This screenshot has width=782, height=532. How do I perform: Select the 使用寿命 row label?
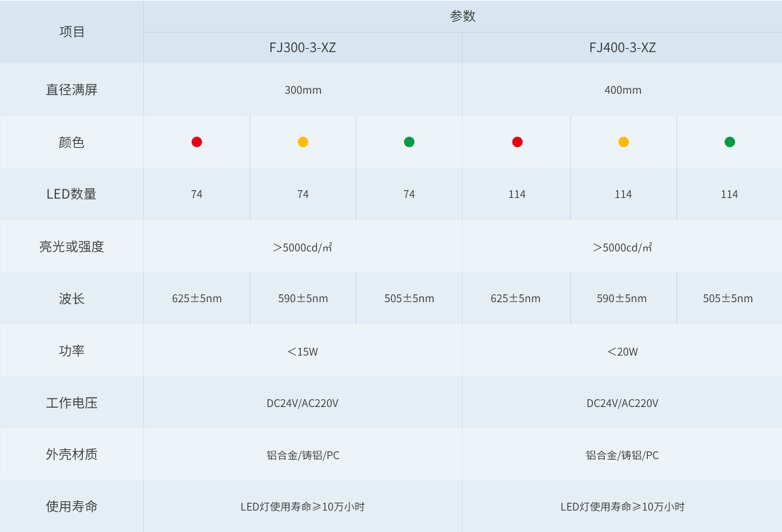72,507
